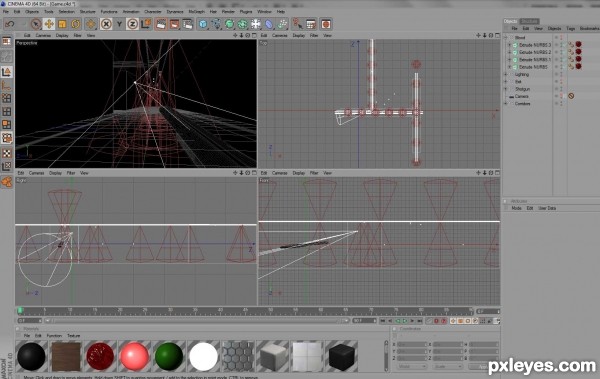Click the spline drawing tool icon
This screenshot has width=600, height=379.
(x=216, y=24)
